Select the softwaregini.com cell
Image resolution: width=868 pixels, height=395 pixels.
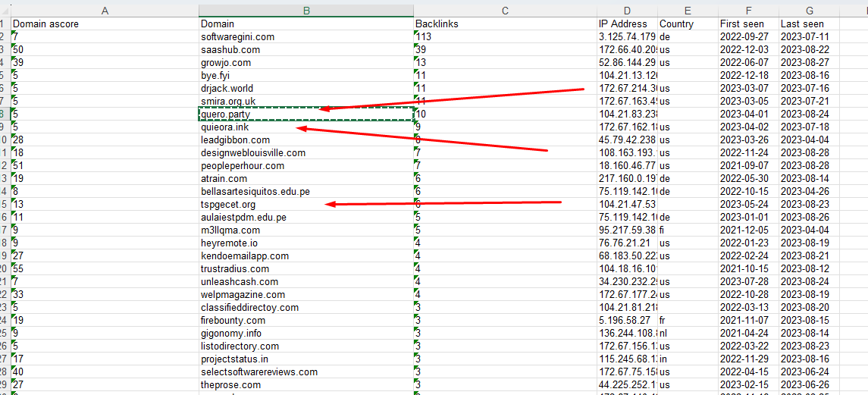click(x=306, y=36)
